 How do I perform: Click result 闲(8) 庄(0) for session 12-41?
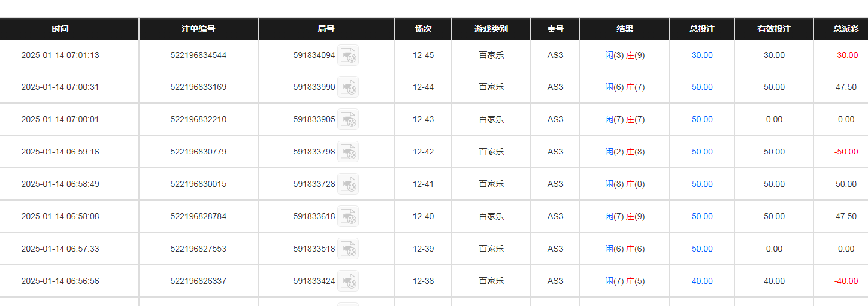coord(625,184)
